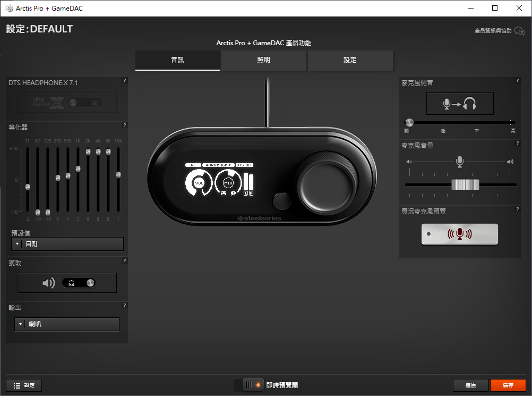Click the 125 Hz equalizer slider handle
This screenshot has height=396, width=532.
pyautogui.click(x=48, y=212)
